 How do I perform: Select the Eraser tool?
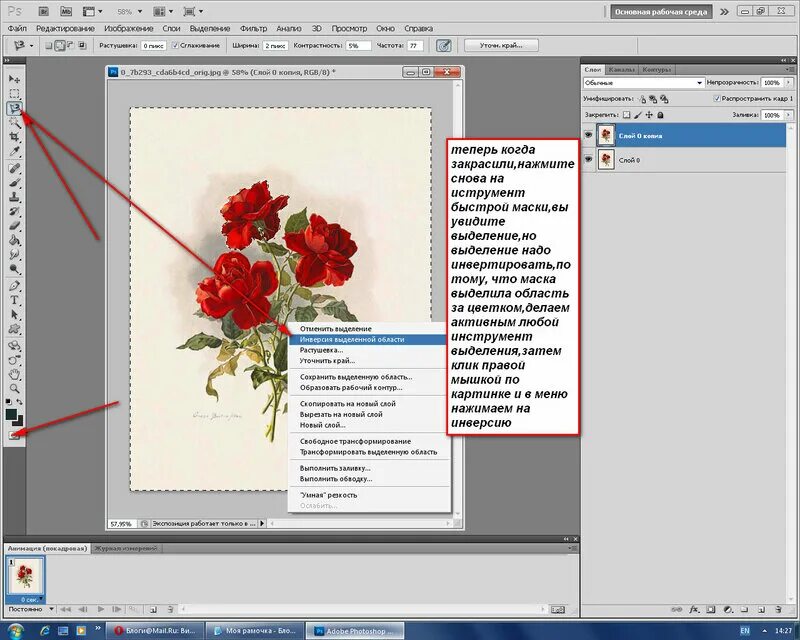click(14, 225)
